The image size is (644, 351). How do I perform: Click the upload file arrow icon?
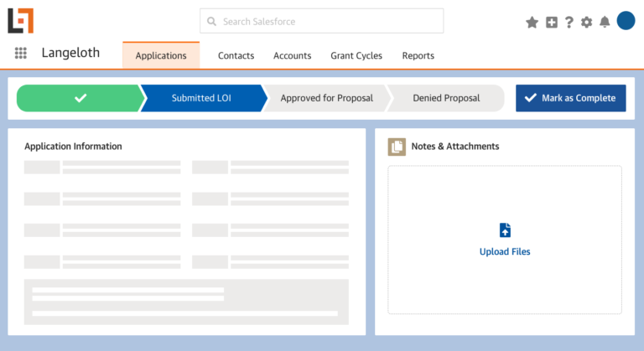coord(505,230)
